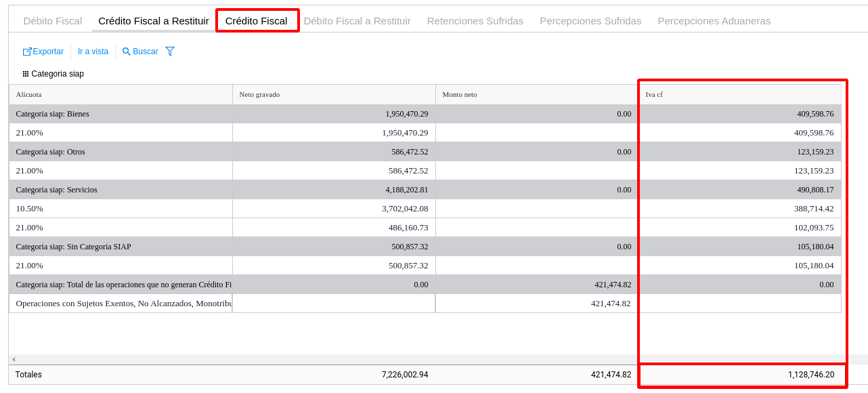
Task: Switch to Percepciones Sufridas tab
Action: click(x=590, y=21)
